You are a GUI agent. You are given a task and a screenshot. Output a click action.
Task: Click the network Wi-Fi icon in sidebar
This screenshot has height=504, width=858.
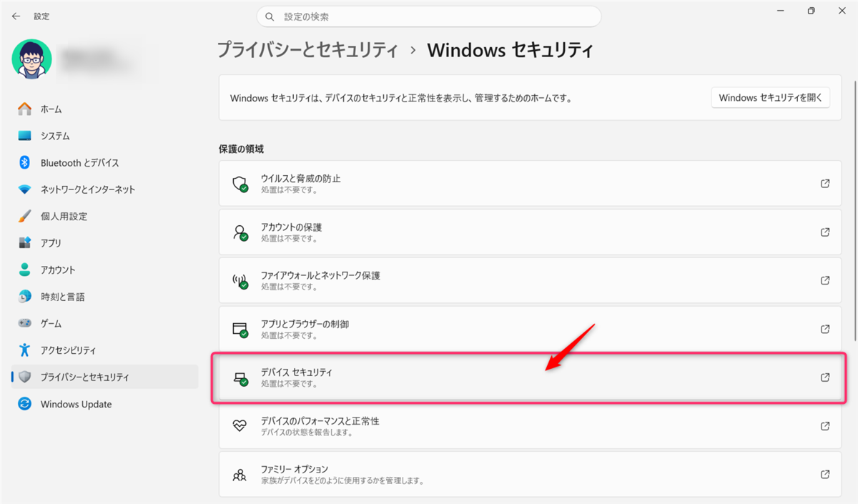click(x=25, y=189)
